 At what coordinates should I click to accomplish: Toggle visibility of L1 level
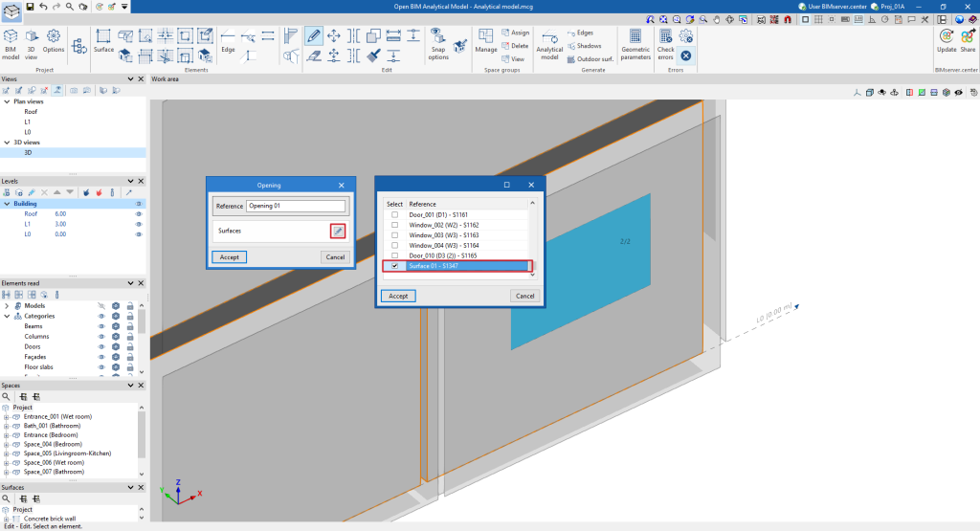pyautogui.click(x=139, y=224)
